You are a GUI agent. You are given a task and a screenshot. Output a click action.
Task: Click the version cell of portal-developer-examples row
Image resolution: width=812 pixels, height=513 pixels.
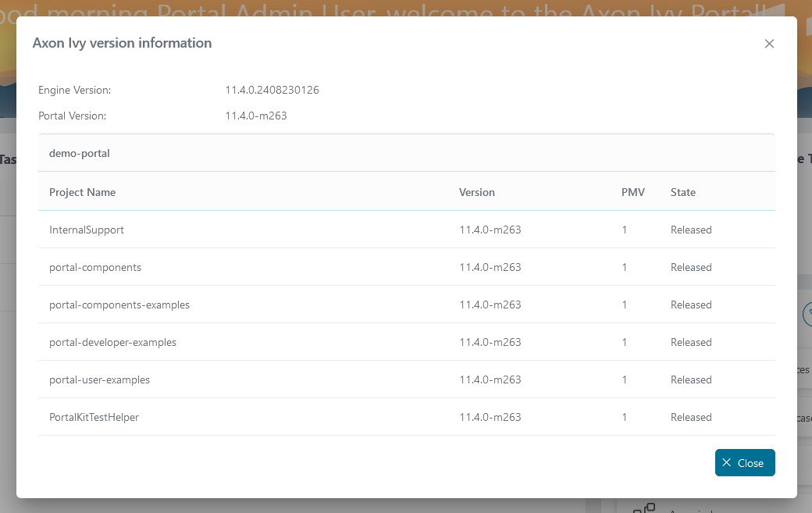[x=490, y=342]
